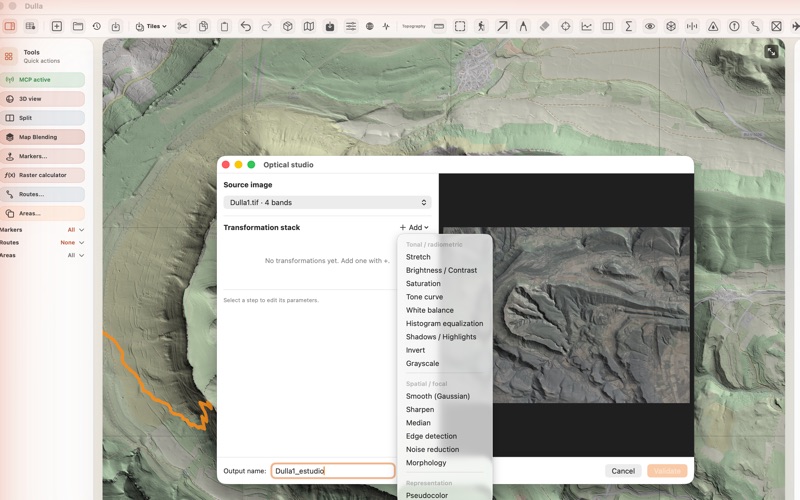Open the table view toolbar icon
Screen dimensions: 800x500
point(31,26)
